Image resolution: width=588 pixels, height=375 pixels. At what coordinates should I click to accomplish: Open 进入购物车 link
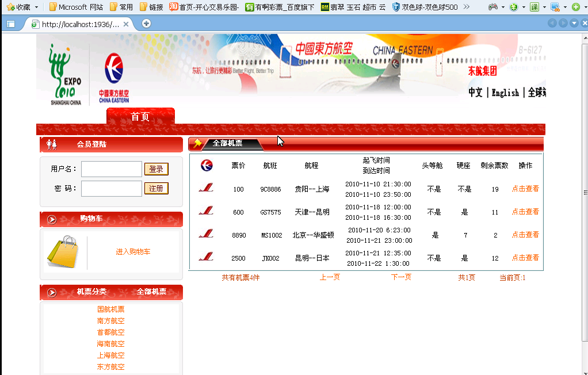point(133,251)
